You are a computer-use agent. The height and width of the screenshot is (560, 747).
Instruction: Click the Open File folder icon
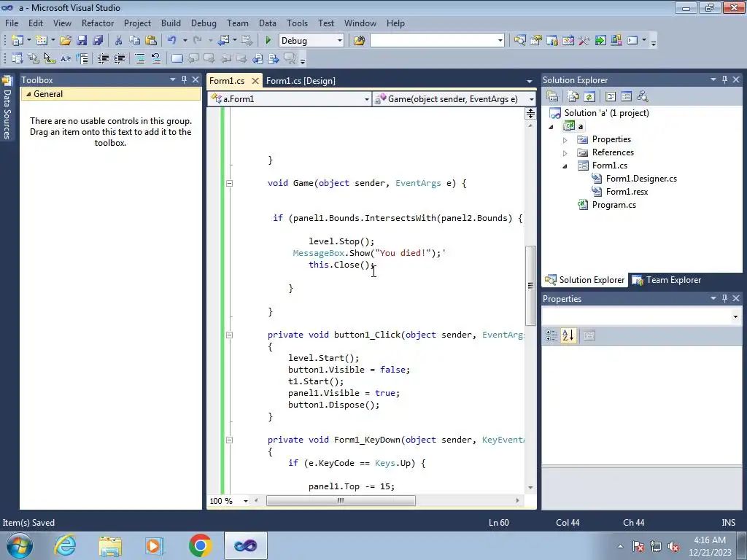tap(65, 41)
